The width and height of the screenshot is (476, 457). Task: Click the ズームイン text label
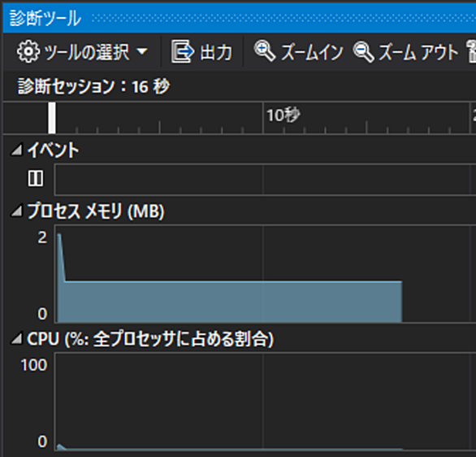(x=312, y=52)
